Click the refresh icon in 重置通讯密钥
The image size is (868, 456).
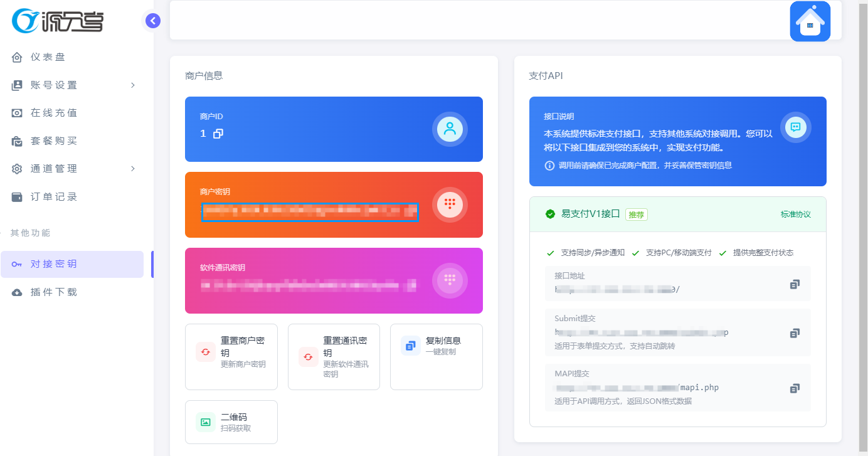[308, 357]
